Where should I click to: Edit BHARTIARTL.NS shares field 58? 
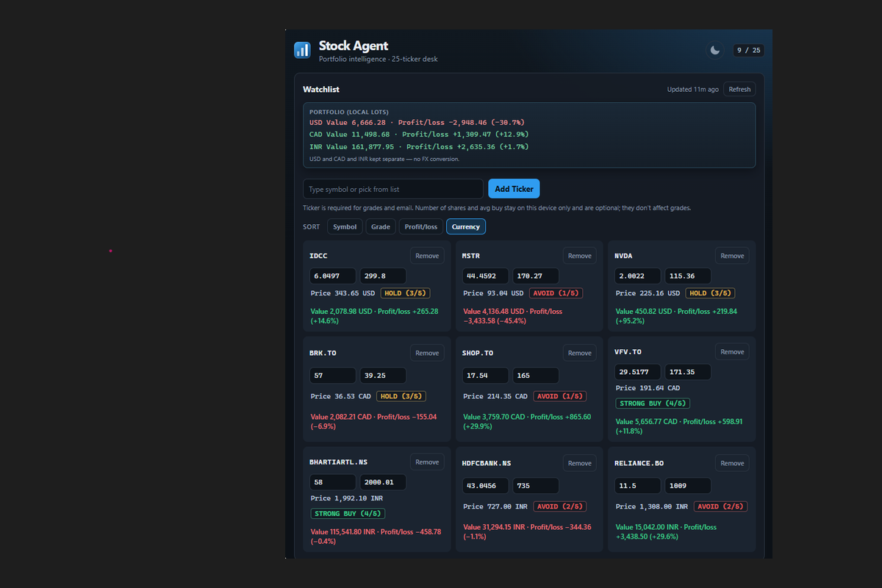tap(333, 482)
